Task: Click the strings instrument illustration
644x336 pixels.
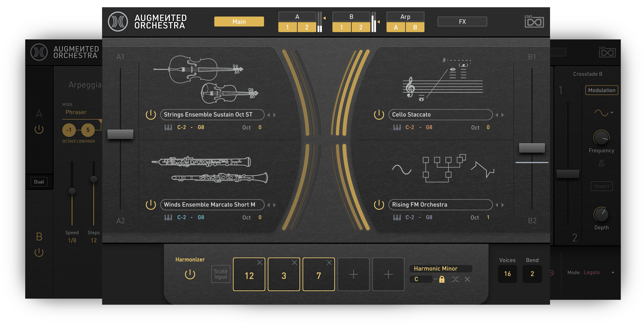Action: 206,79
